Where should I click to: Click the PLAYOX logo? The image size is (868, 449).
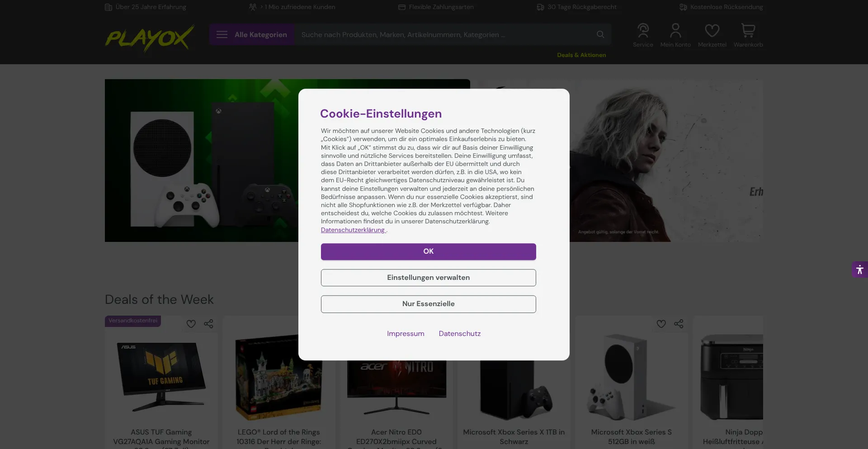[150, 38]
